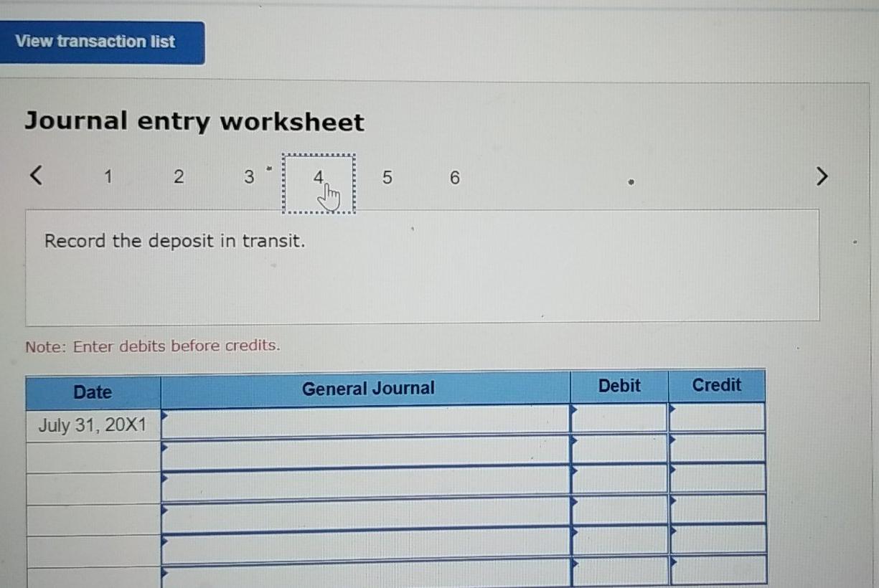Switch to journal entry tab 3
The width and height of the screenshot is (879, 588).
pos(248,176)
